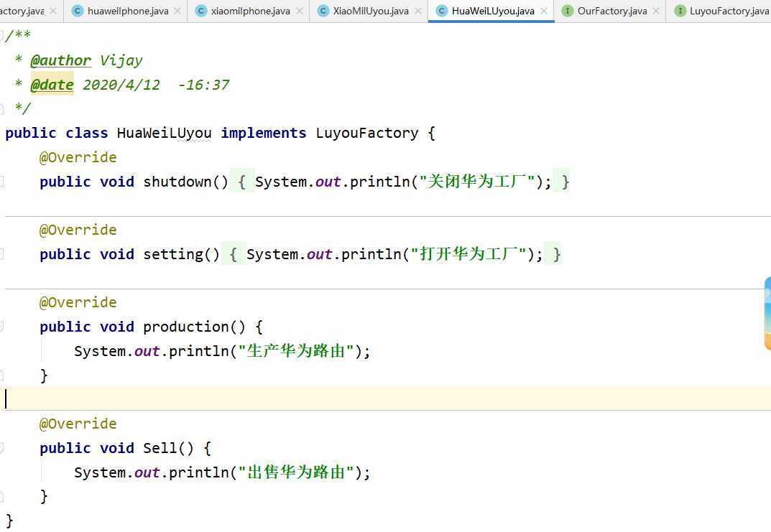Screen dimensions: 771x532
Task: Click the class icon on the xiaomiIphone.java tab
Action: click(200, 11)
